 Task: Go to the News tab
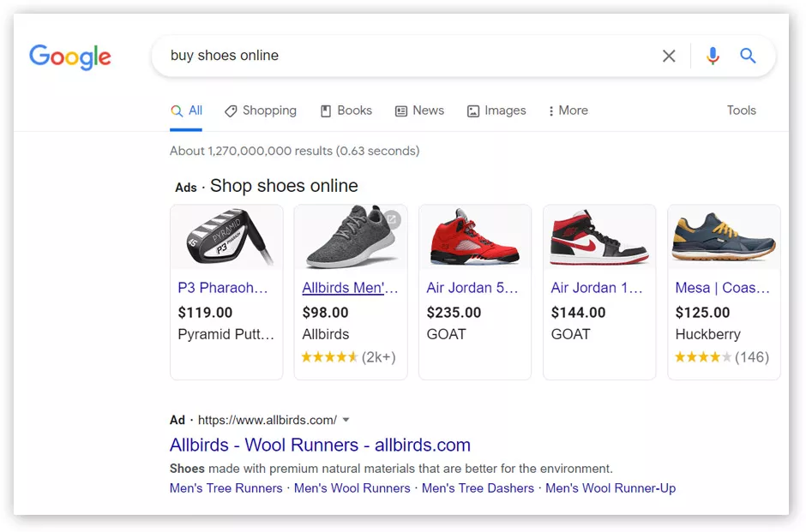tap(419, 111)
